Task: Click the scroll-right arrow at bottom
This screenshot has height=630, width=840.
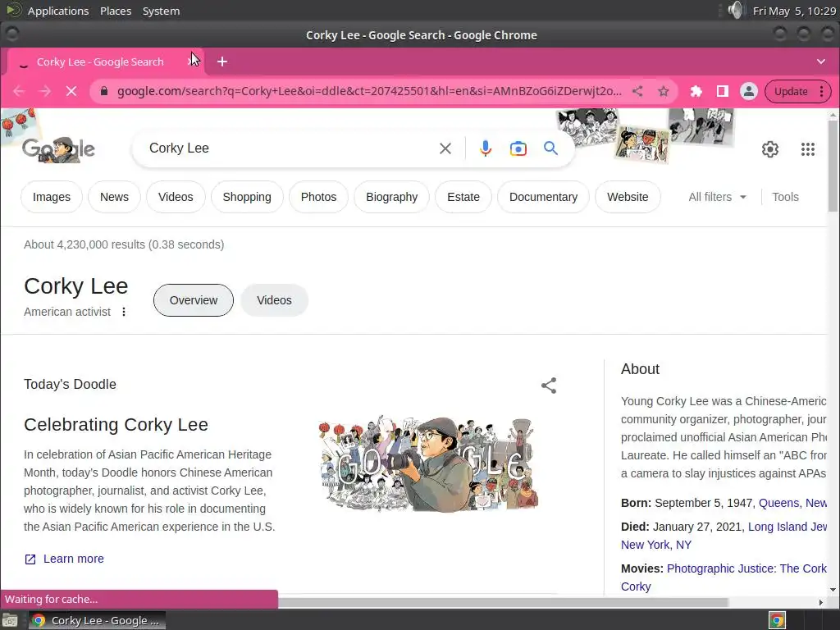Action: [x=820, y=603]
